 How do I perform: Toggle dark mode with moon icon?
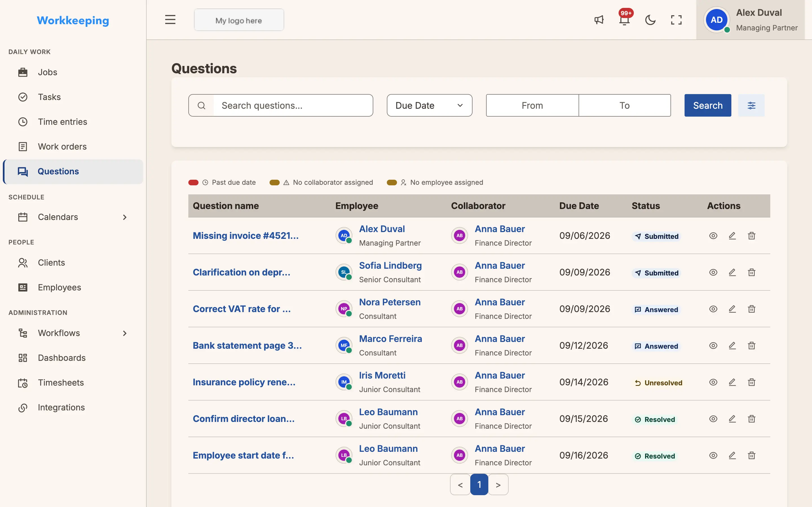coord(650,20)
